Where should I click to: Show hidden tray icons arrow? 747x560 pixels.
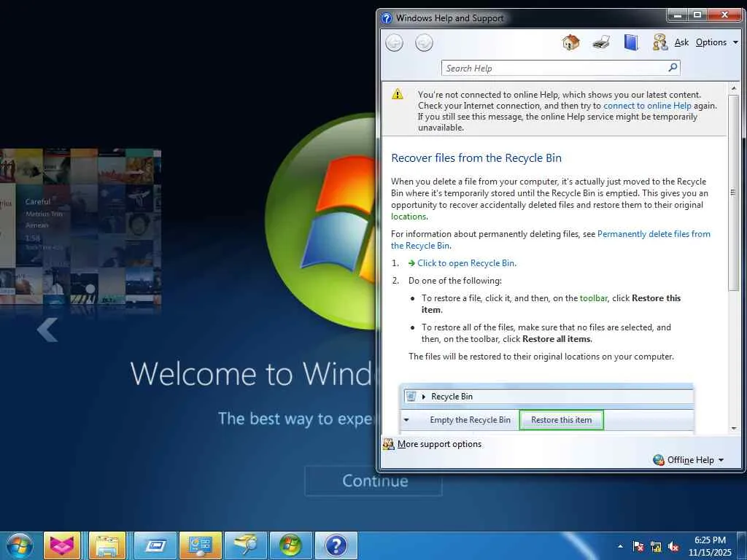coord(620,546)
